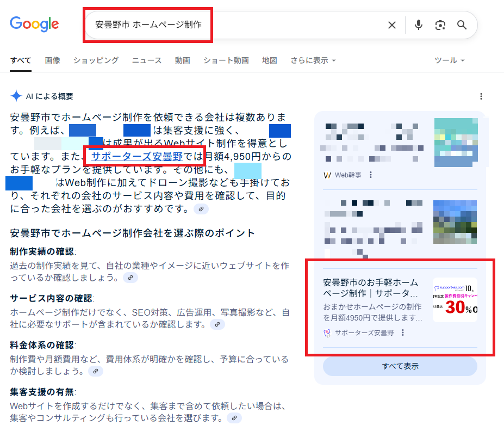Click the Google logo

(x=34, y=24)
